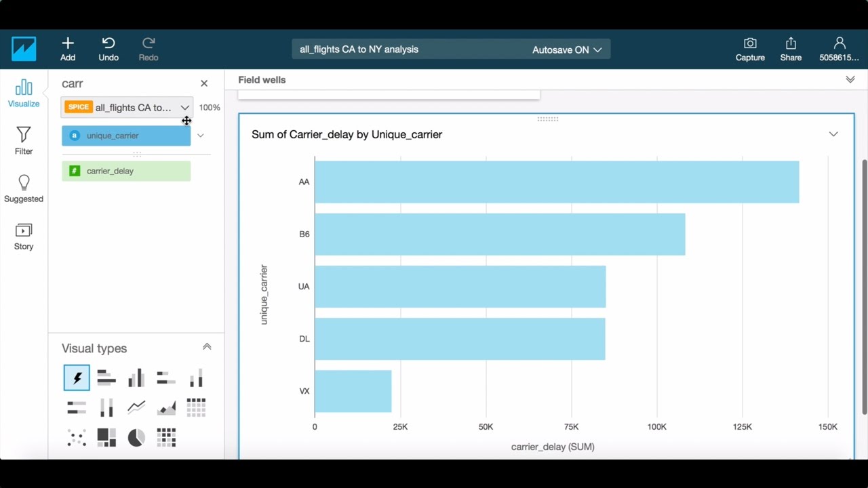This screenshot has height=488, width=868.
Task: Click the '100K' x-axis tick label
Action: [656, 427]
